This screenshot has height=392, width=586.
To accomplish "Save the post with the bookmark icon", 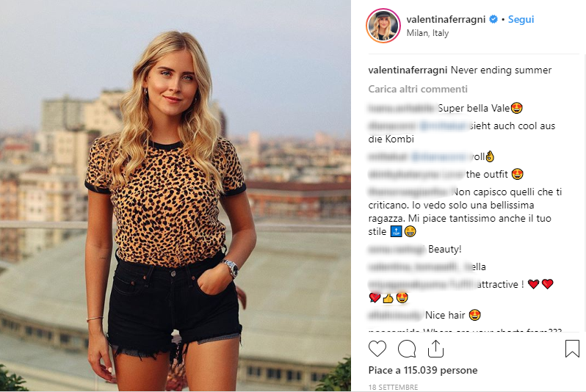I will click(572, 348).
